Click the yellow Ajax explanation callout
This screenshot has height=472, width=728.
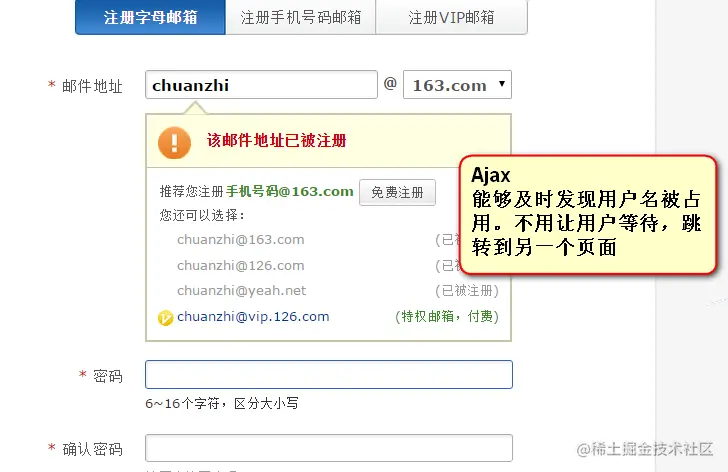588,214
